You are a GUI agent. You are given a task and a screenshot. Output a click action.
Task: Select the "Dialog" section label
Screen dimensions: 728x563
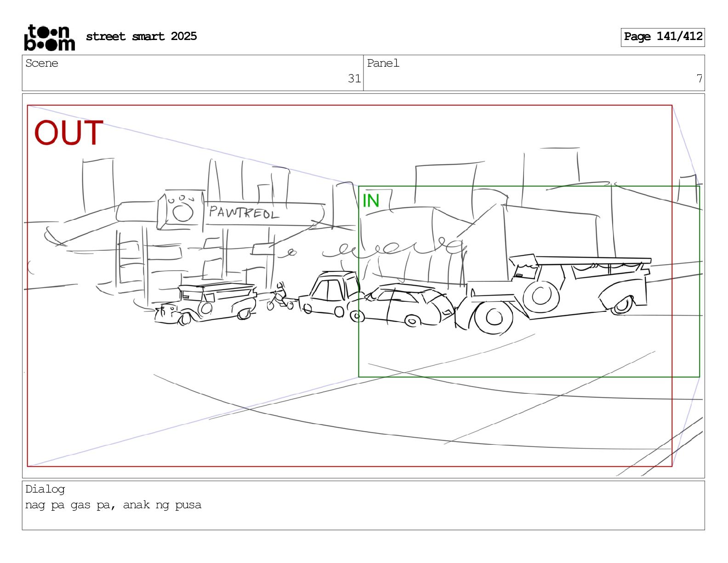tap(45, 489)
